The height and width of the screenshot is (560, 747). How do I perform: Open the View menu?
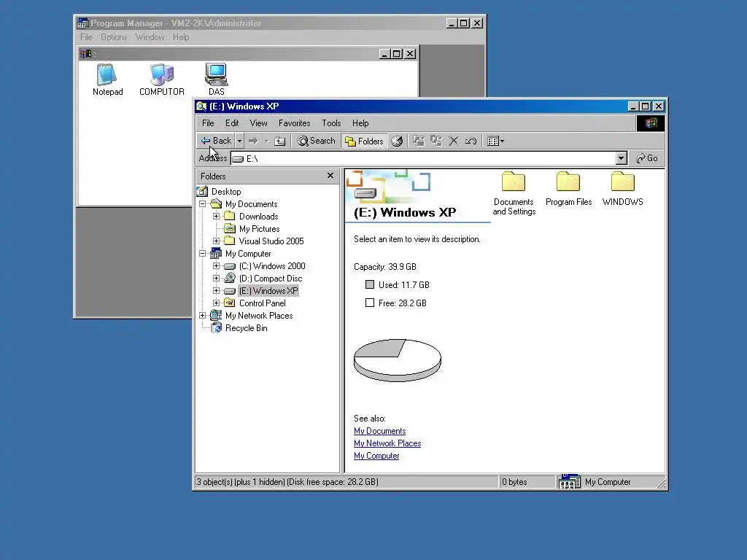click(x=259, y=122)
